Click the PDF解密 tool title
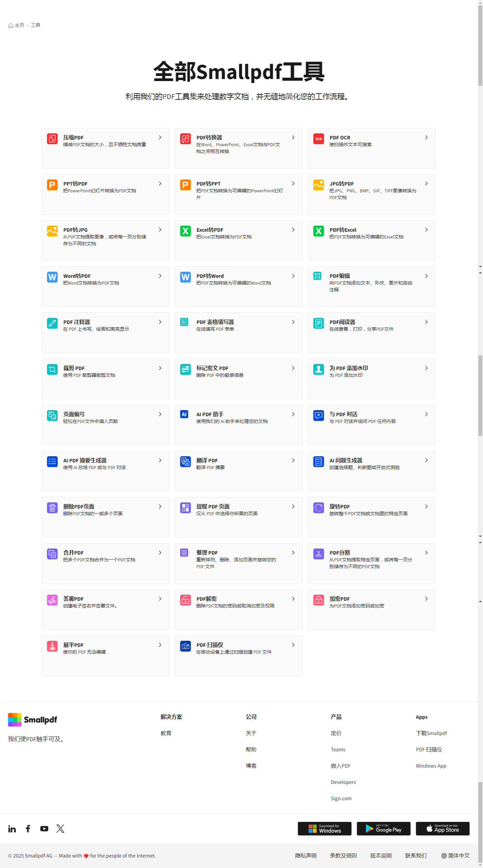This screenshot has height=868, width=483. pos(207,599)
